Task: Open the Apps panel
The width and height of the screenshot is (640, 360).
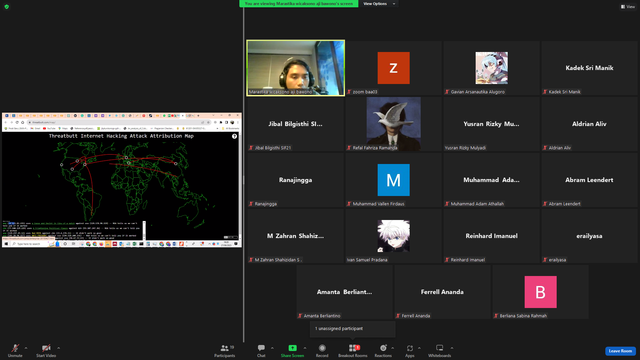Action: [x=410, y=350]
